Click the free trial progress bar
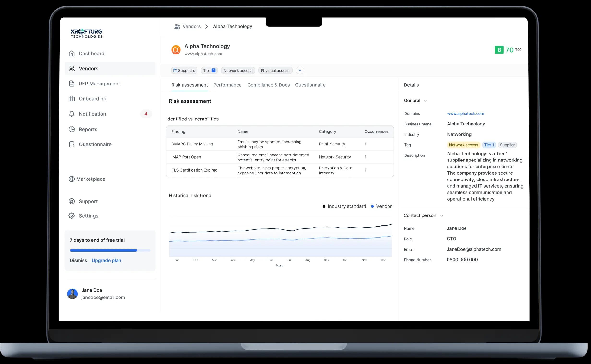591x364 pixels. pos(110,251)
